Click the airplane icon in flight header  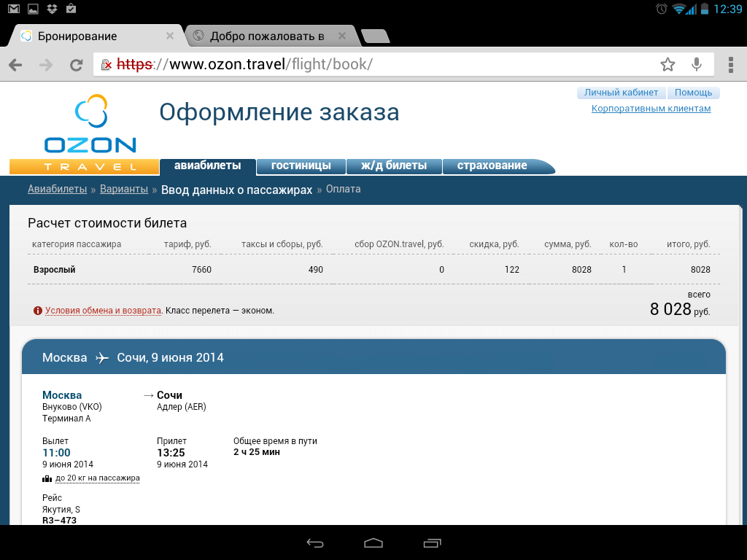point(102,358)
